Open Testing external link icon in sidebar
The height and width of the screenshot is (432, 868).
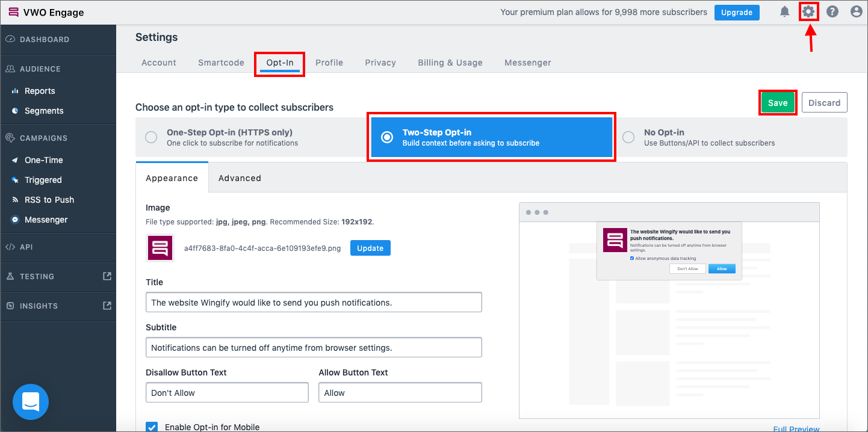[107, 276]
